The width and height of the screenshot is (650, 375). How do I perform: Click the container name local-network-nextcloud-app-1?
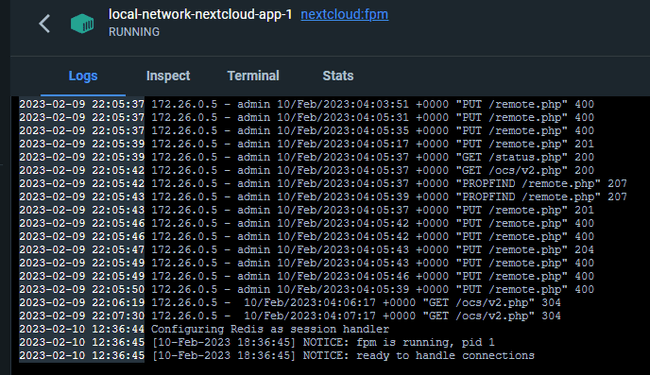[x=200, y=15]
